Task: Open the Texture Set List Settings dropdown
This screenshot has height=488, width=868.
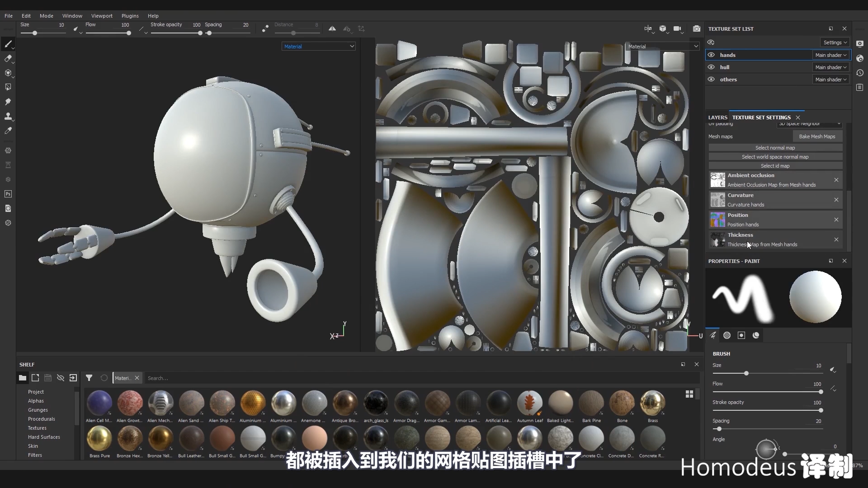Action: (835, 42)
